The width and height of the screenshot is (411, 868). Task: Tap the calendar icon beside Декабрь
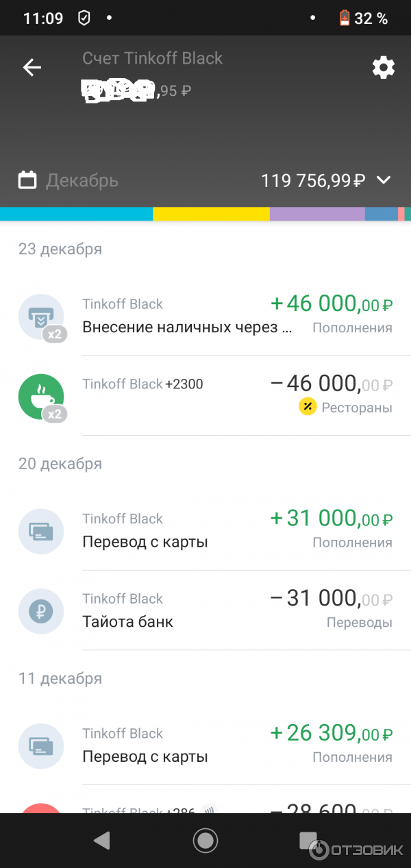(x=27, y=180)
